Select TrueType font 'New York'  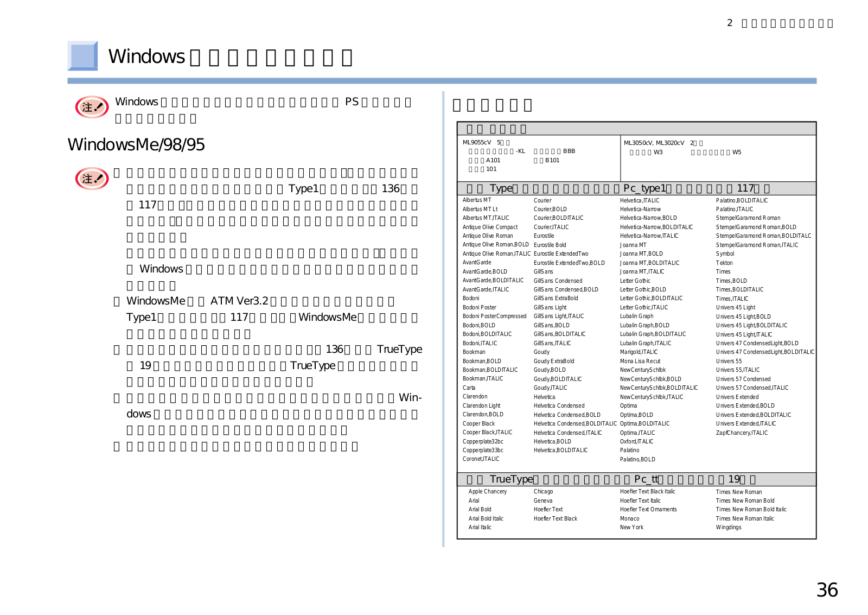[632, 528]
